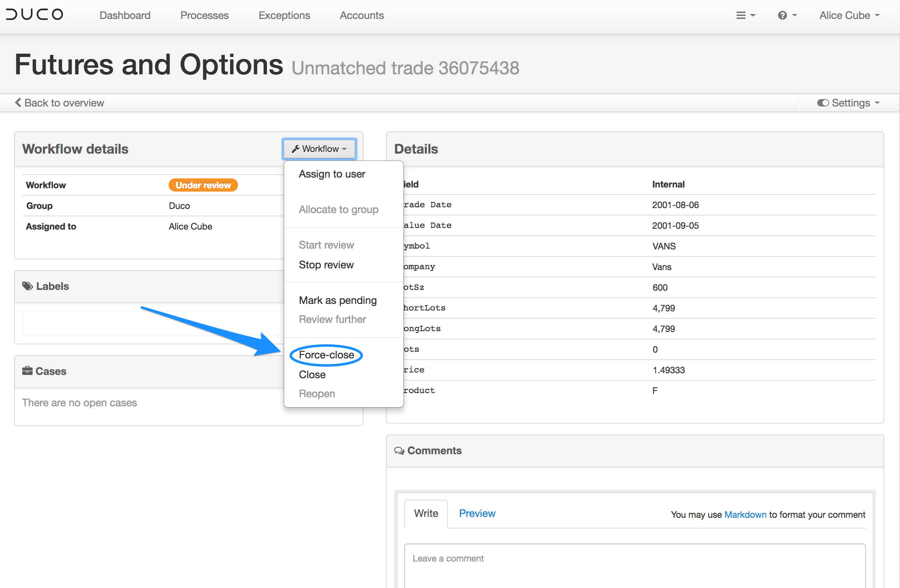Click the Labels tag icon
The image size is (900, 588).
coord(28,286)
